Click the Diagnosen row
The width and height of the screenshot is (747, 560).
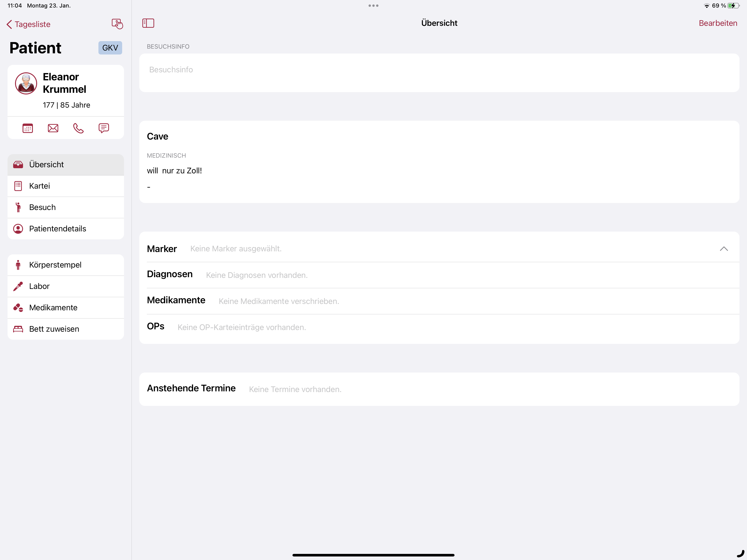tap(439, 275)
